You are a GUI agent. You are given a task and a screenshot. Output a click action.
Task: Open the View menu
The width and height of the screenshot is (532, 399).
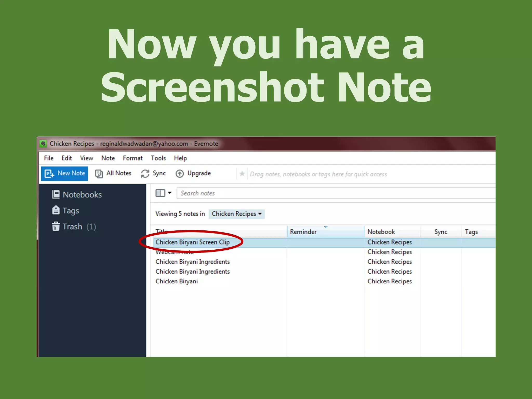coord(87,158)
